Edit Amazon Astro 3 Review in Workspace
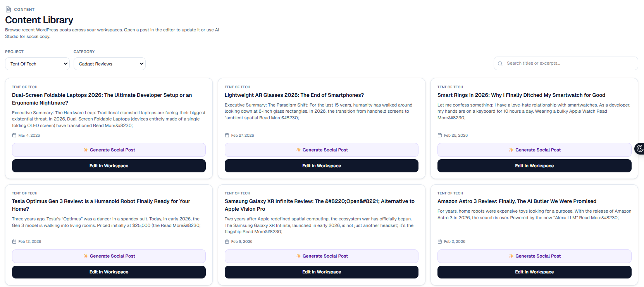The width and height of the screenshot is (644, 287). coord(534,272)
